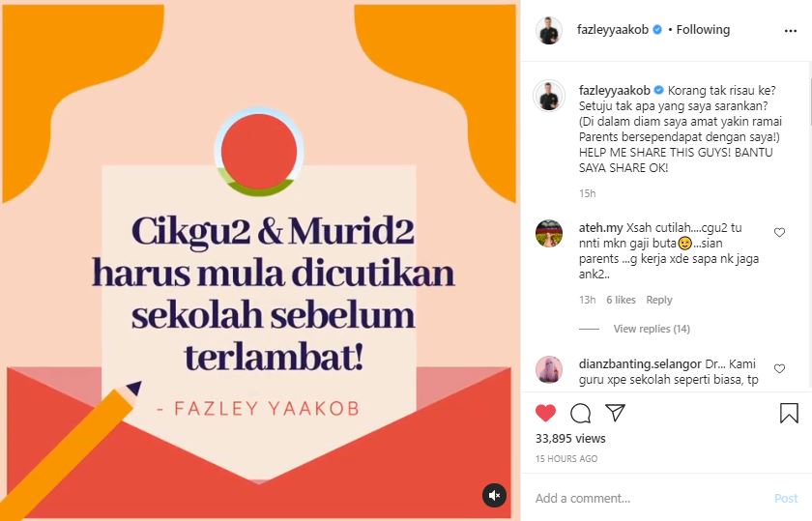Click the Post comment button
Image resolution: width=812 pixels, height=521 pixels.
tap(786, 498)
